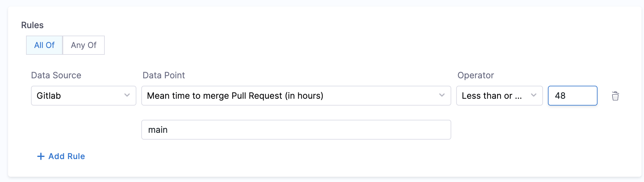This screenshot has width=644, height=182.
Task: Click the Gitlab text in Data Source
Action: pyautogui.click(x=49, y=96)
